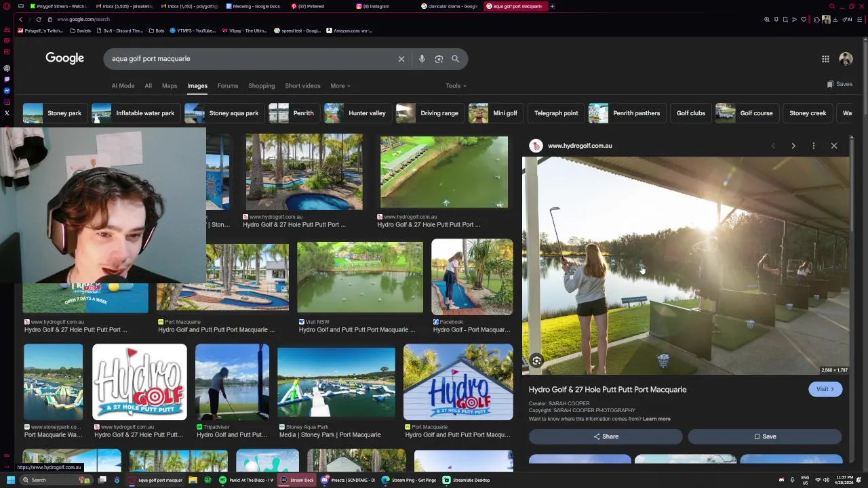This screenshot has height=488, width=868.
Task: Open the Meowing Google Docs browser tab
Action: tap(253, 6)
